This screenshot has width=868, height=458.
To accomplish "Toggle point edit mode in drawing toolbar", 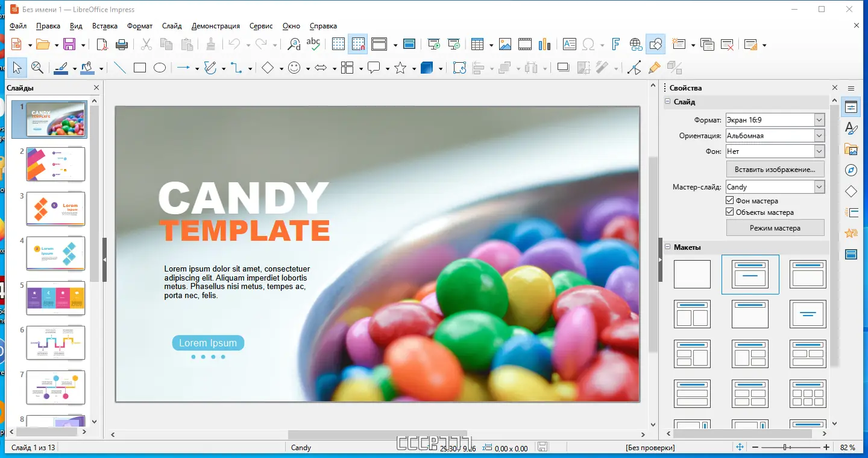I will pyautogui.click(x=634, y=68).
